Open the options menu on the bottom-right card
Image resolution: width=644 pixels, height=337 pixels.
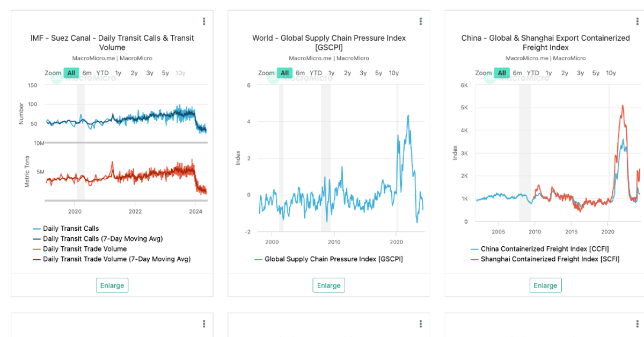[x=638, y=324]
